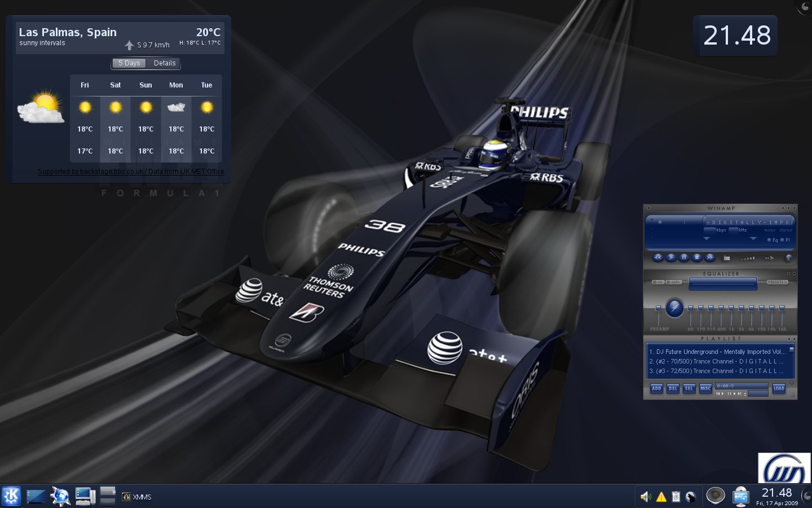812x508 pixels.
Task: Open the Plasma cashew in the top-right corner
Action: click(x=805, y=6)
